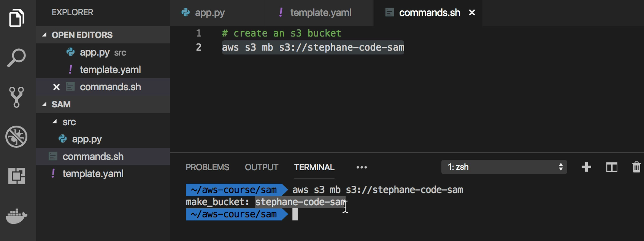The height and width of the screenshot is (241, 644).
Task: Click the terminal cursor at the empty prompt
Action: pos(295,214)
